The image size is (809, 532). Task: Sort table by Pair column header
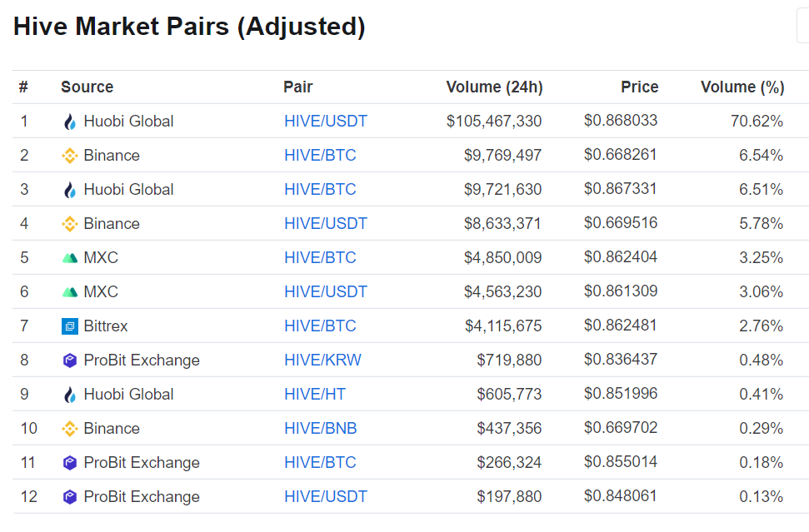(298, 87)
